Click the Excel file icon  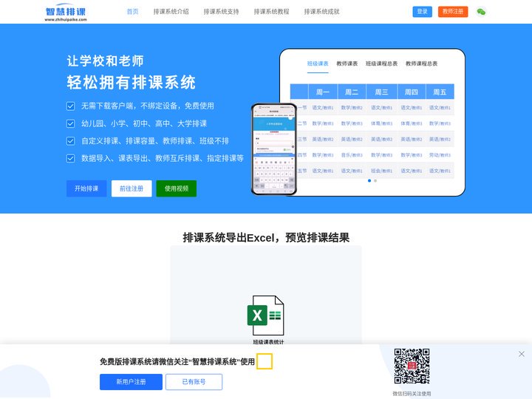266,316
